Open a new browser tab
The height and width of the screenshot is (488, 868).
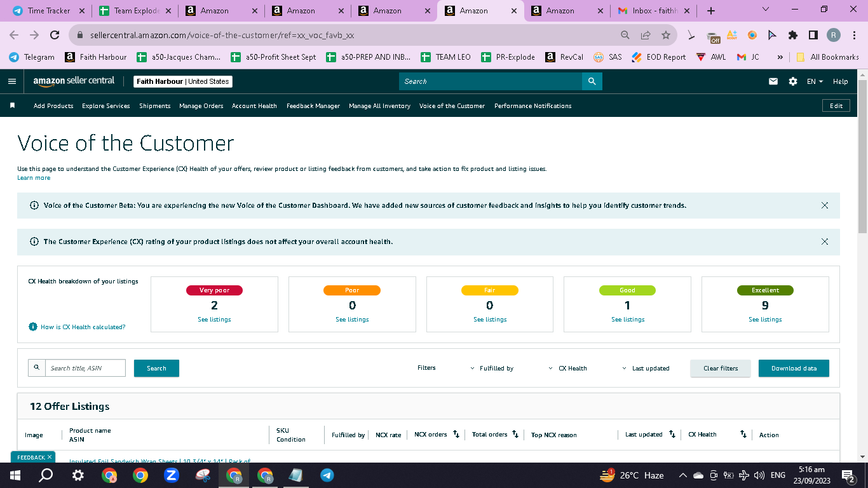pos(711,11)
